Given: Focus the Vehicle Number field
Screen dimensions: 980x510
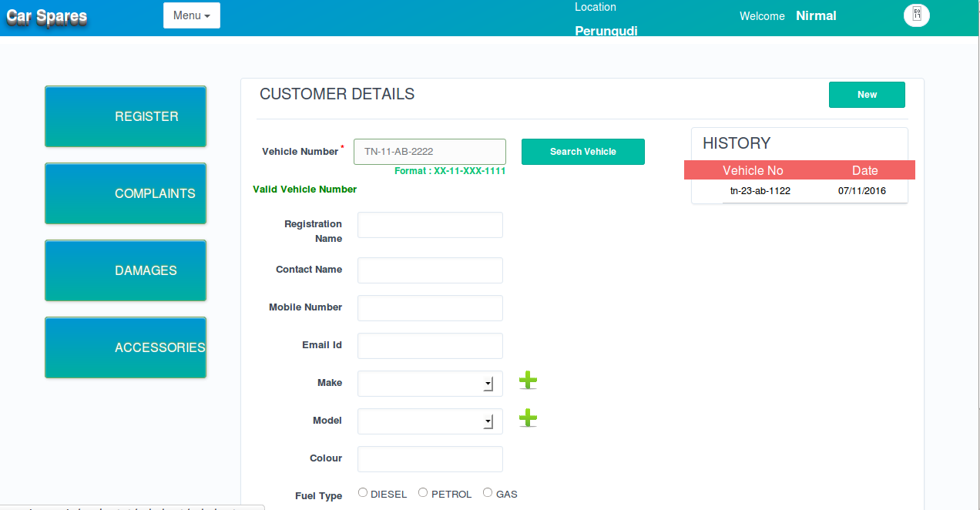Looking at the screenshot, I should [x=429, y=152].
